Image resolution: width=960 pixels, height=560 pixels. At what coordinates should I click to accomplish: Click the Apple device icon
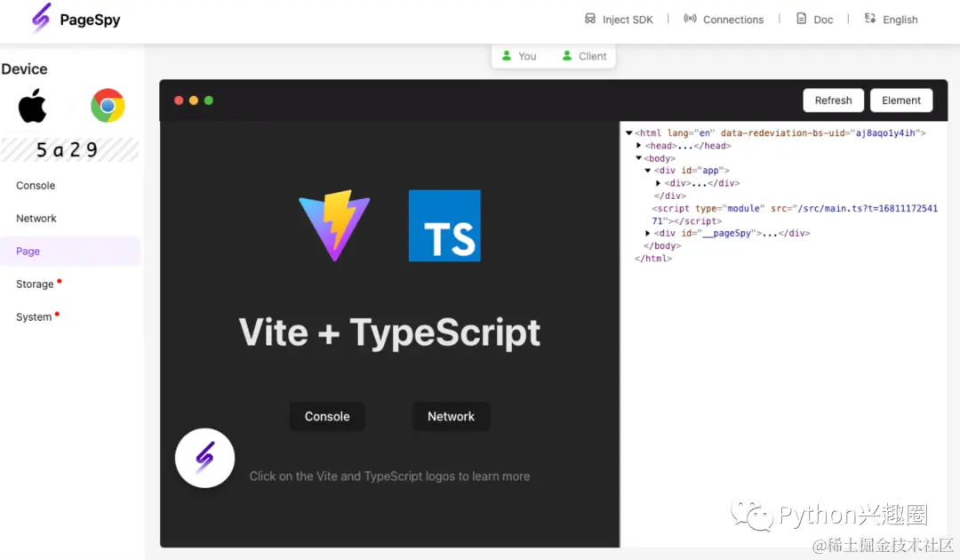[x=33, y=105]
